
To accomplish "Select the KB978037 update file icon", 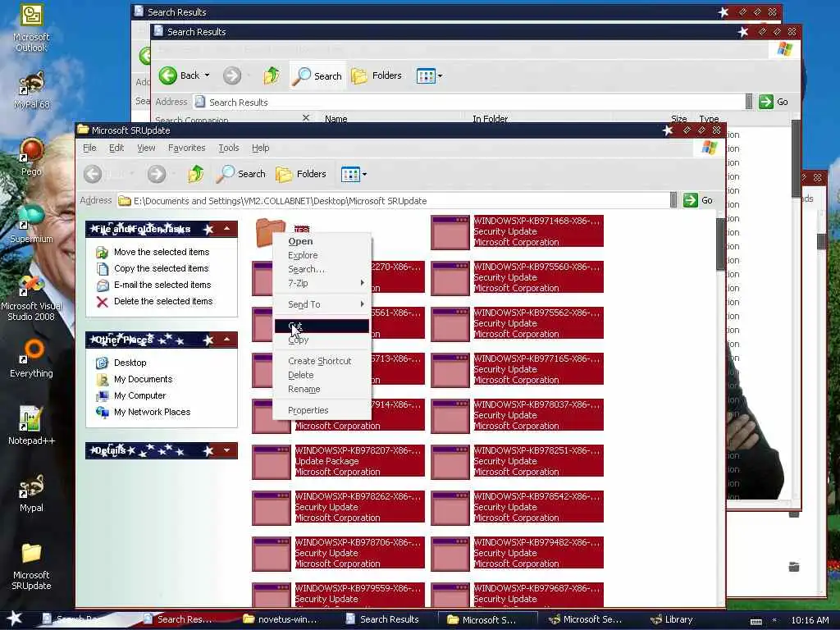I will point(450,416).
